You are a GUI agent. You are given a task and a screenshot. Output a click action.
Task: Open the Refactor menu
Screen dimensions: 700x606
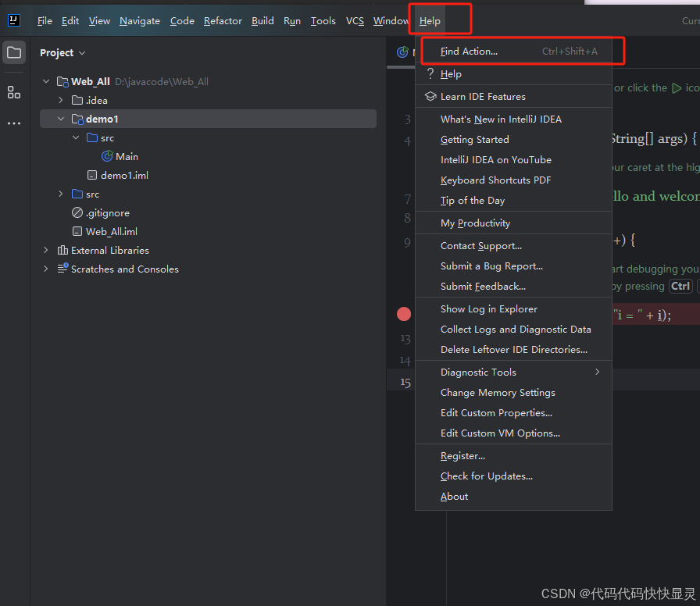(x=223, y=21)
